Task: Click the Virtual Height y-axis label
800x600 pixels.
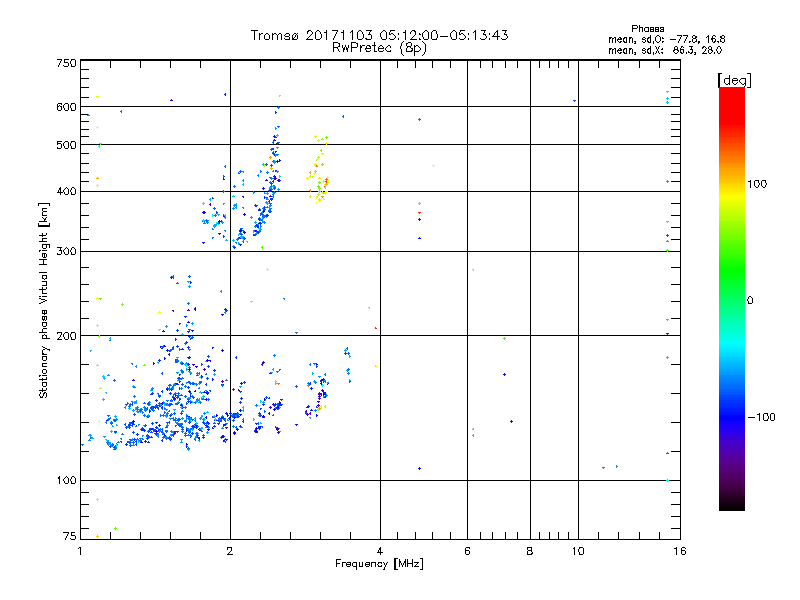Action: point(44,299)
